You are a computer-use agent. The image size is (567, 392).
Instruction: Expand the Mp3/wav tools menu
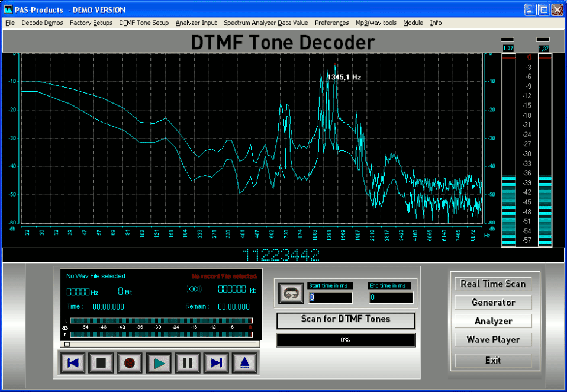click(376, 23)
